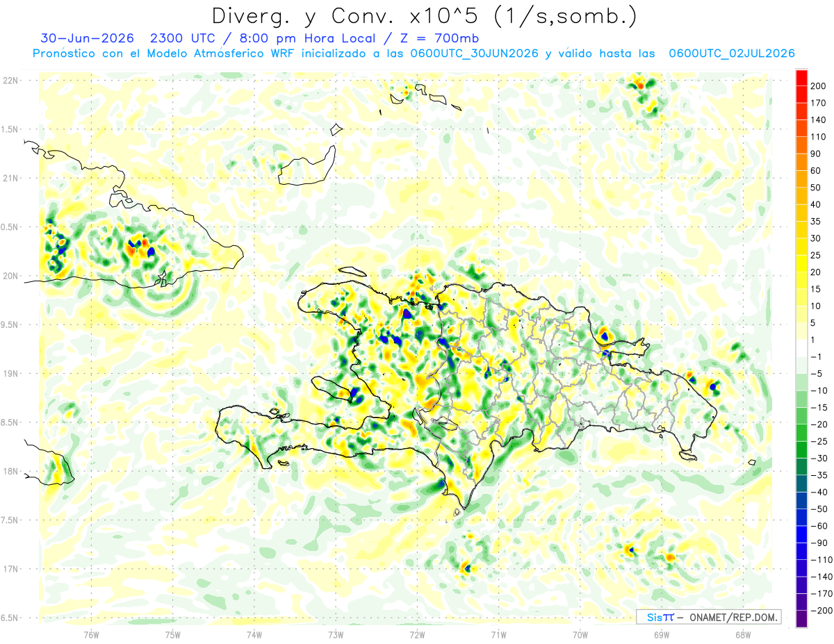Click the '0600UTC_30JUN2026' initialization time
Viewport: 834px width, 644px height.
[x=475, y=53]
